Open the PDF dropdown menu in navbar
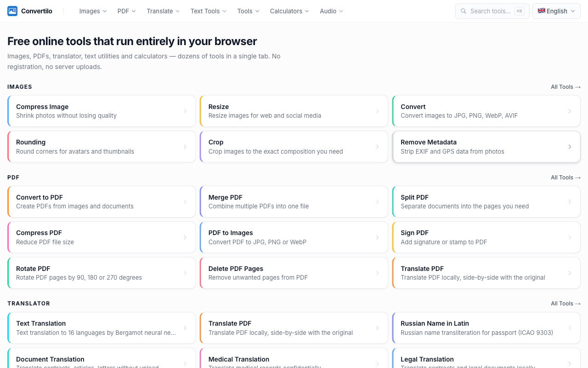 point(127,11)
